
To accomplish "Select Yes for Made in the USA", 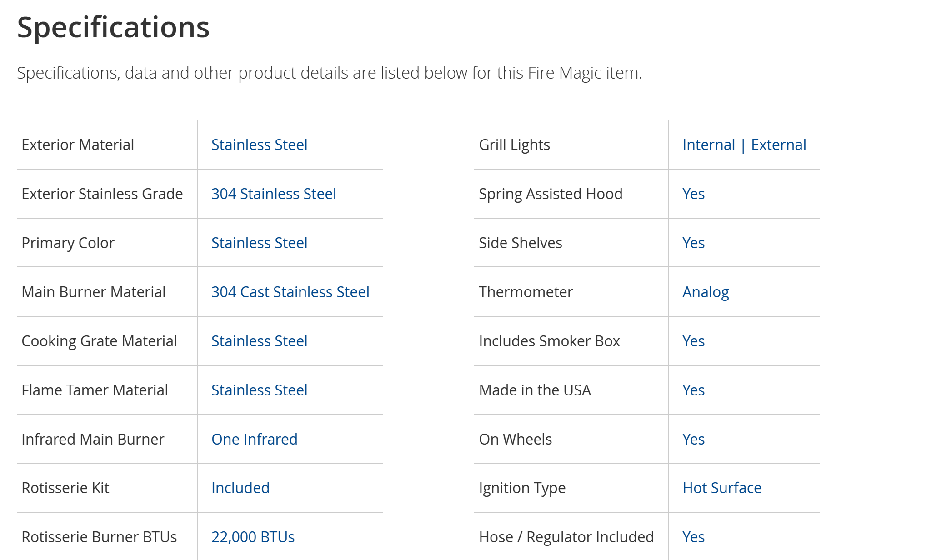I will [693, 390].
